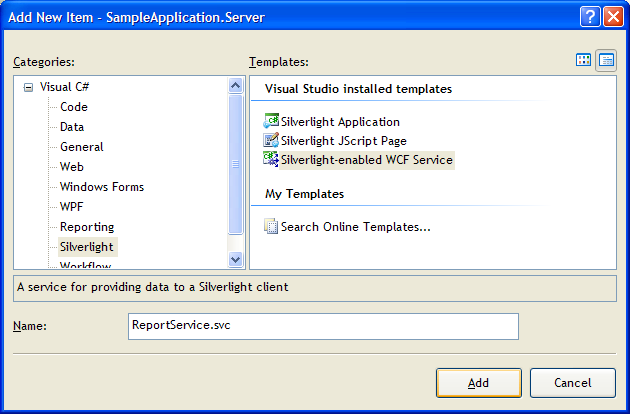The height and width of the screenshot is (414, 630).
Task: Select the Reporting category
Action: (x=87, y=227)
